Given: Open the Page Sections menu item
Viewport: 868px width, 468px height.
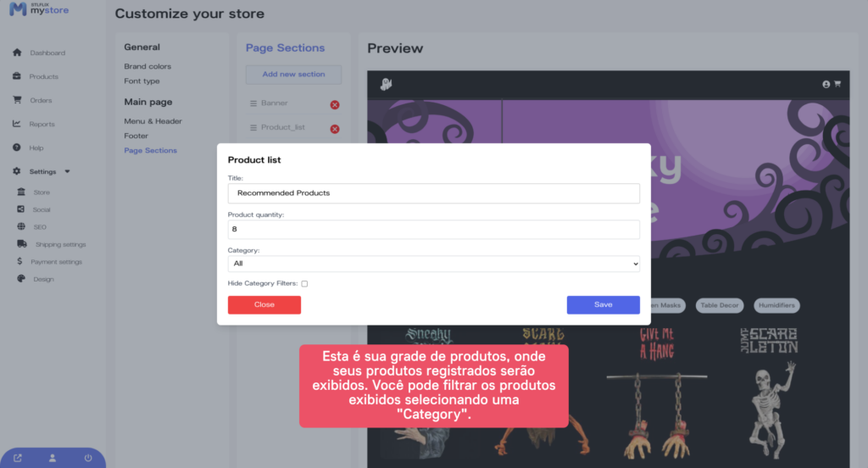Looking at the screenshot, I should [151, 151].
